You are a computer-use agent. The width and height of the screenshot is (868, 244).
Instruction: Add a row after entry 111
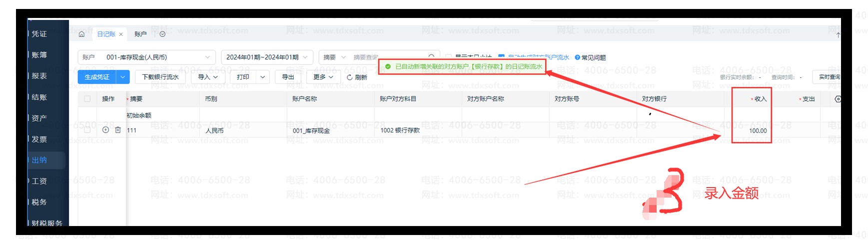pos(105,130)
